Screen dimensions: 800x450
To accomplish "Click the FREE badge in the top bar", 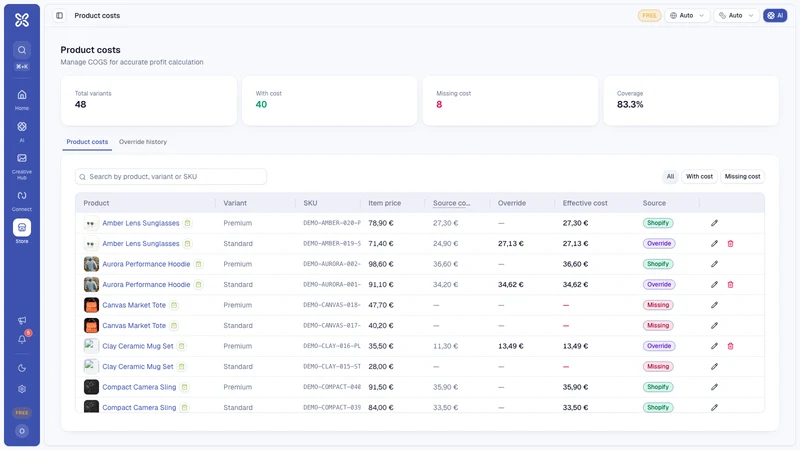I will coord(649,15).
